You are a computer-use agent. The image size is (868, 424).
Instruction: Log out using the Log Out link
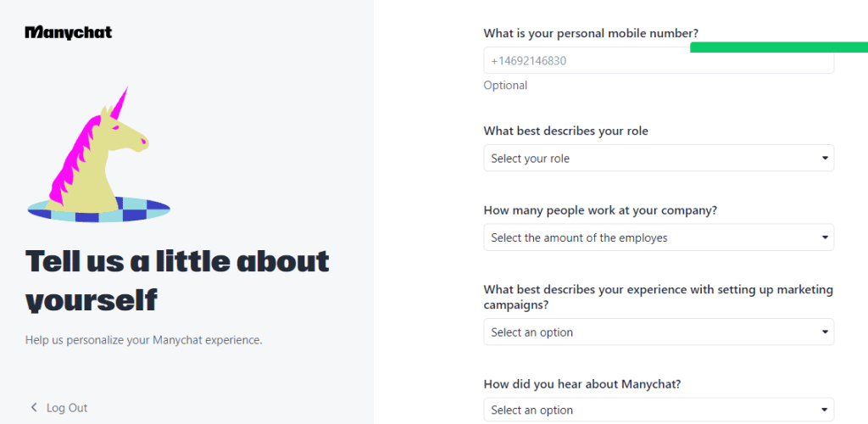click(x=67, y=408)
